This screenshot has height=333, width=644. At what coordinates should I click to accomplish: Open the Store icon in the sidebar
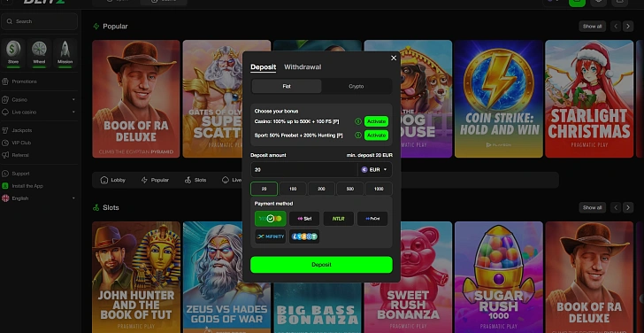tap(13, 53)
